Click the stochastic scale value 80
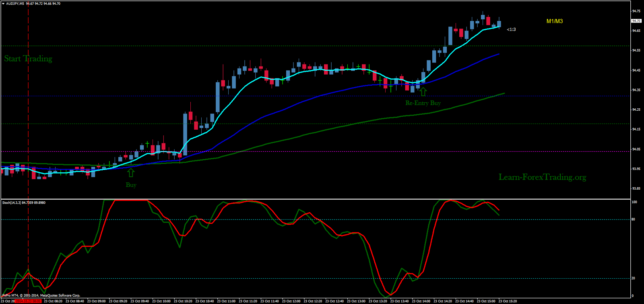The image size is (644, 304). pyautogui.click(x=634, y=219)
